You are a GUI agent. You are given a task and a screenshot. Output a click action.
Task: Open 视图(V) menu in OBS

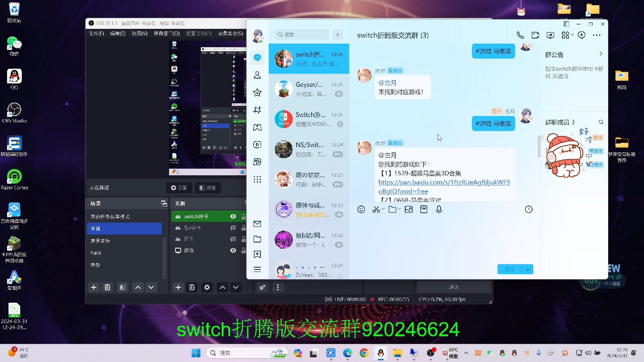pyautogui.click(x=140, y=34)
